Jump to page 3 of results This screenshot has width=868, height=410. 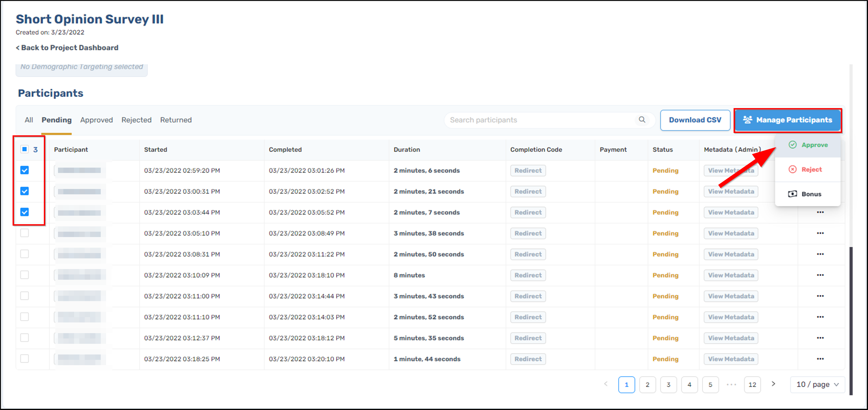(669, 384)
